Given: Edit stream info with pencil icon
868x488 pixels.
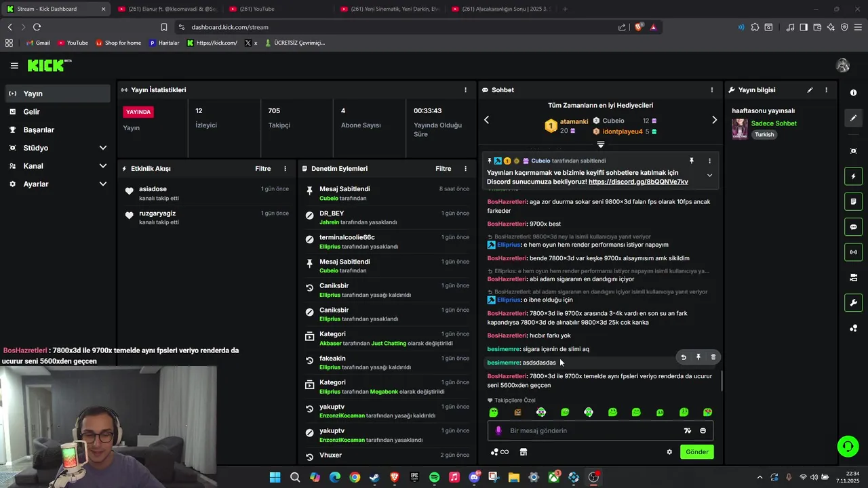Looking at the screenshot, I should [x=810, y=90].
